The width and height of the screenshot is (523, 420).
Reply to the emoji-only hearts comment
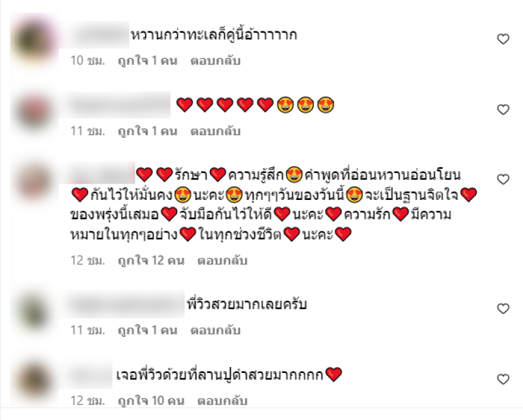pos(215,131)
